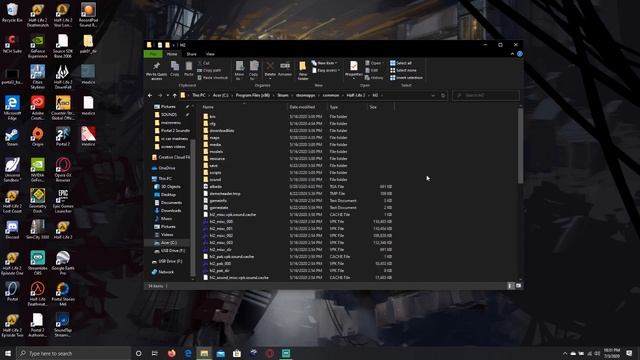This screenshot has width=640, height=360.
Task: Select the Steam desktop shortcut
Action: click(x=12, y=138)
